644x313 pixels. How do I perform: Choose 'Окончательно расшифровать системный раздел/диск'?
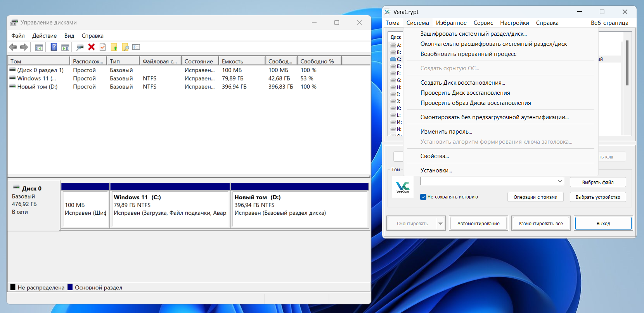coord(500,44)
